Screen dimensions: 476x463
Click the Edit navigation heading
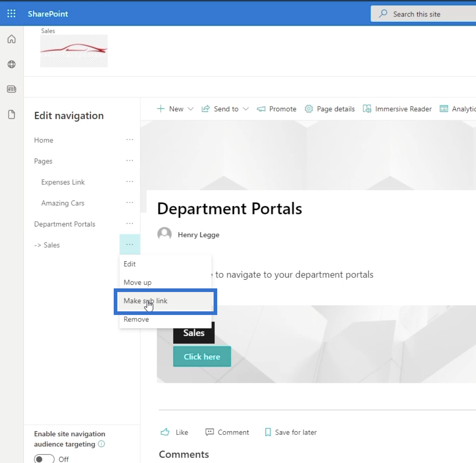69,116
